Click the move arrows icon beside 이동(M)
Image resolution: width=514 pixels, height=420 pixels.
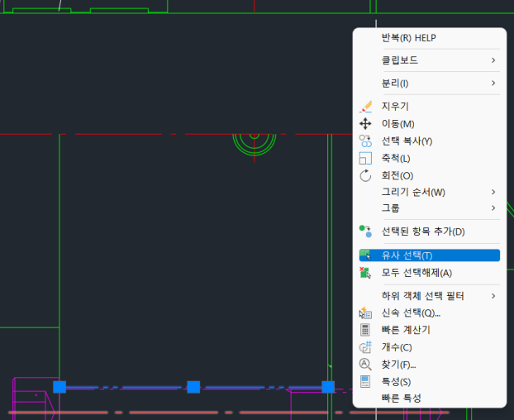click(x=365, y=124)
